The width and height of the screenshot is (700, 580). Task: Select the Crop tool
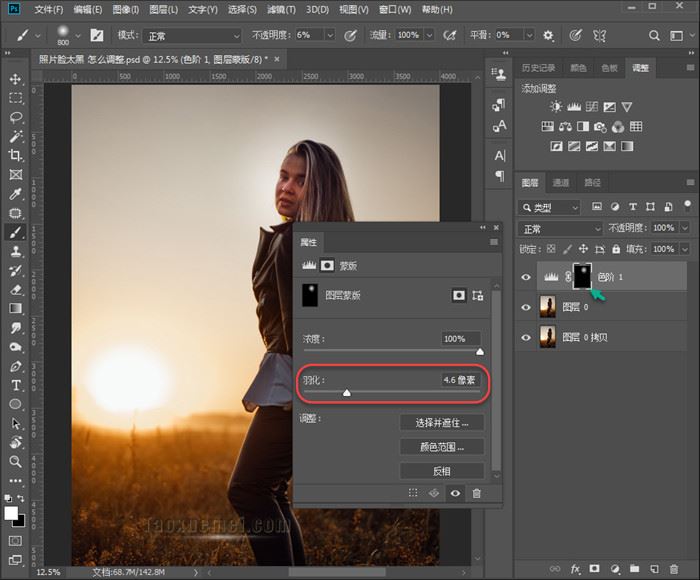pyautogui.click(x=16, y=155)
